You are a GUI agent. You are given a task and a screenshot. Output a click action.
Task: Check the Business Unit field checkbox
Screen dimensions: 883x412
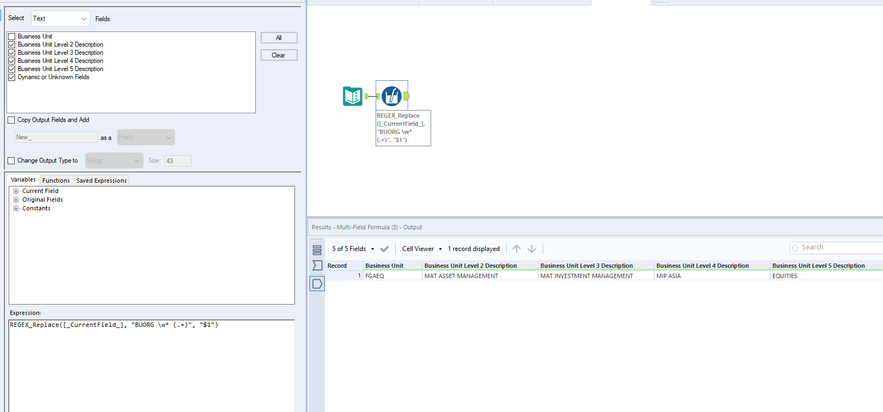[12, 36]
